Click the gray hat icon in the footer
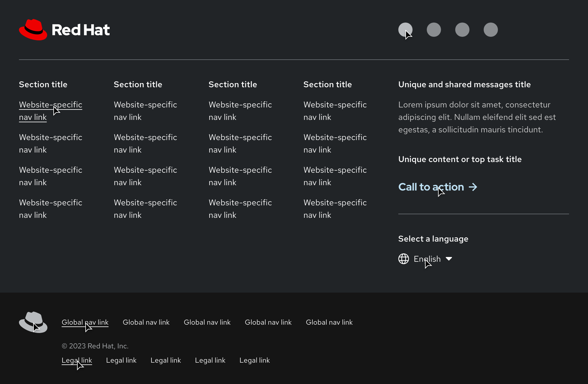This screenshot has width=588, height=384. click(x=33, y=323)
